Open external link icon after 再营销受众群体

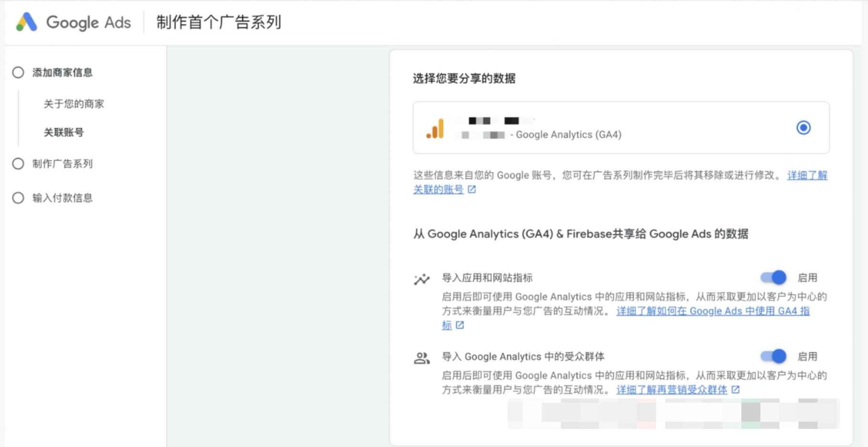tap(736, 390)
